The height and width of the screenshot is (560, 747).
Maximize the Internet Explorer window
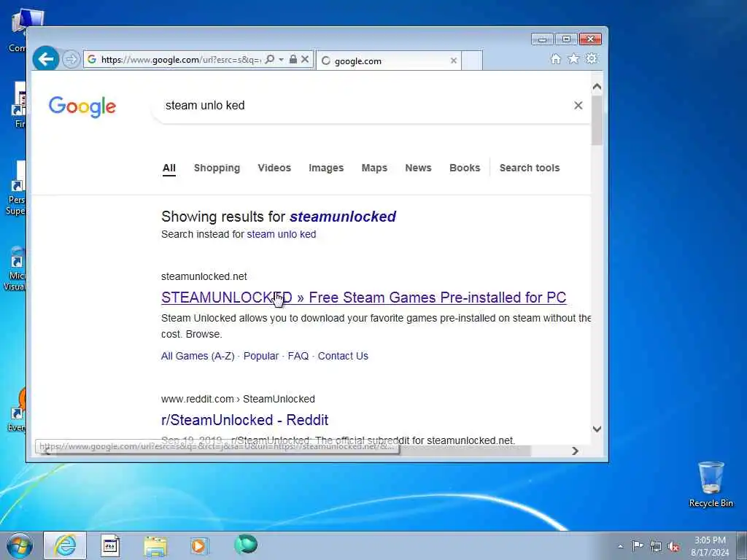tap(566, 39)
